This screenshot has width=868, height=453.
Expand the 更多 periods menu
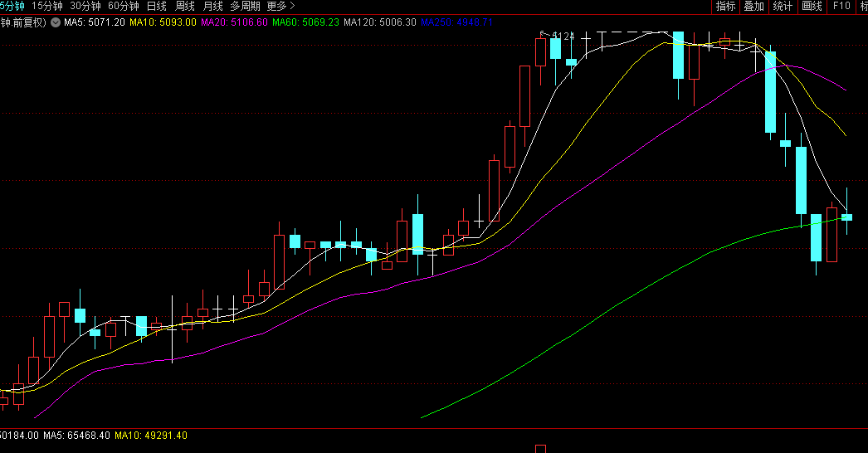(x=280, y=6)
